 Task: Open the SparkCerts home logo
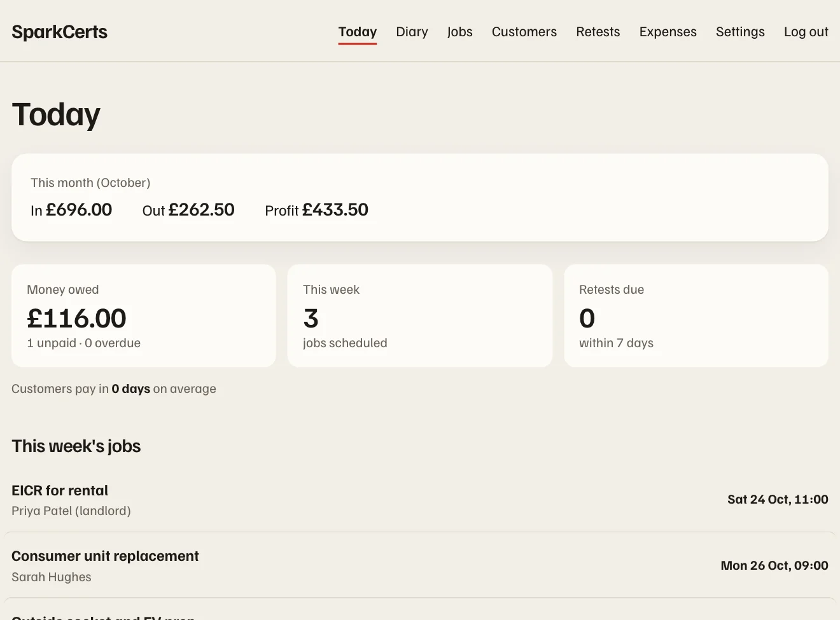pos(59,32)
